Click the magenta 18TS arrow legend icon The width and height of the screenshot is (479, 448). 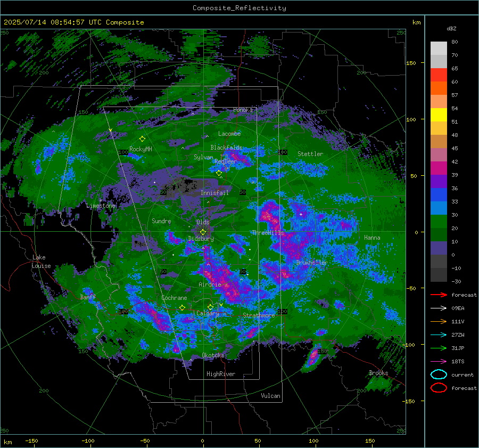439,362
